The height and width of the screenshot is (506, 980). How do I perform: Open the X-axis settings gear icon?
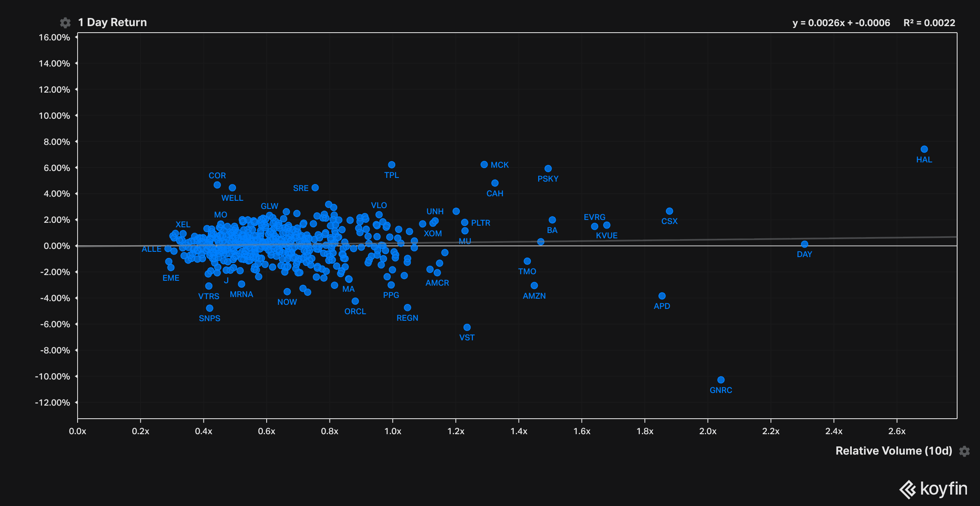(964, 451)
